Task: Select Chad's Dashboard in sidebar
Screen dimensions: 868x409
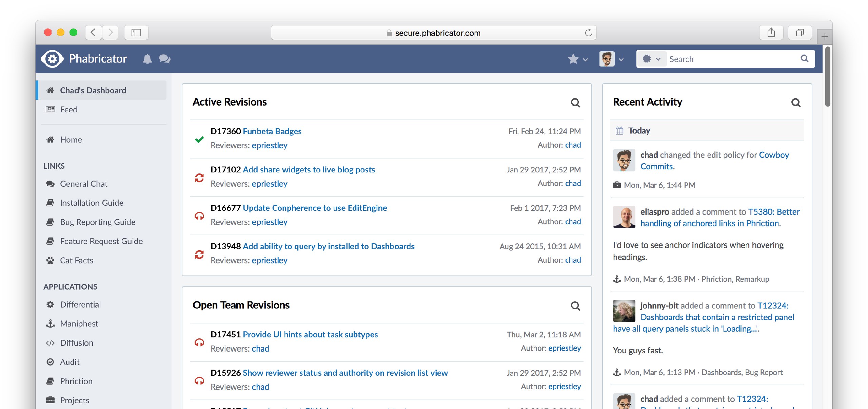Action: [102, 90]
